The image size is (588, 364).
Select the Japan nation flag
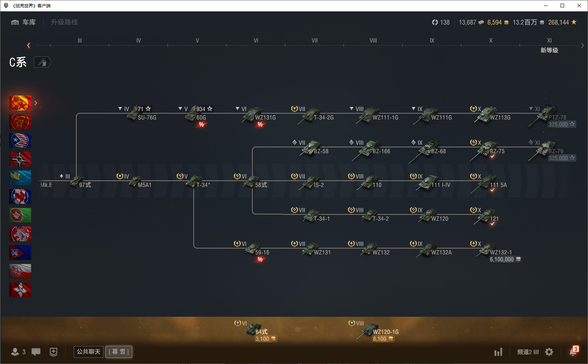pos(20,290)
